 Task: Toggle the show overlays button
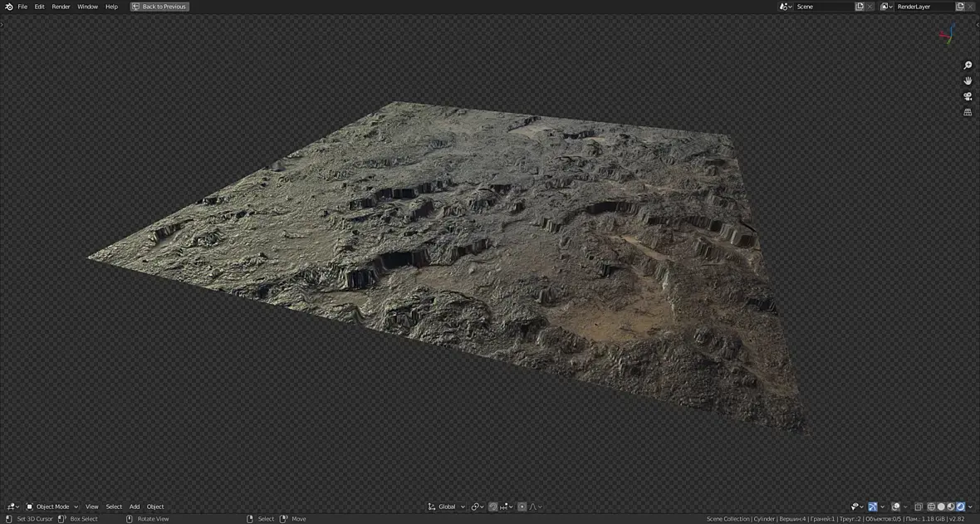coord(895,507)
